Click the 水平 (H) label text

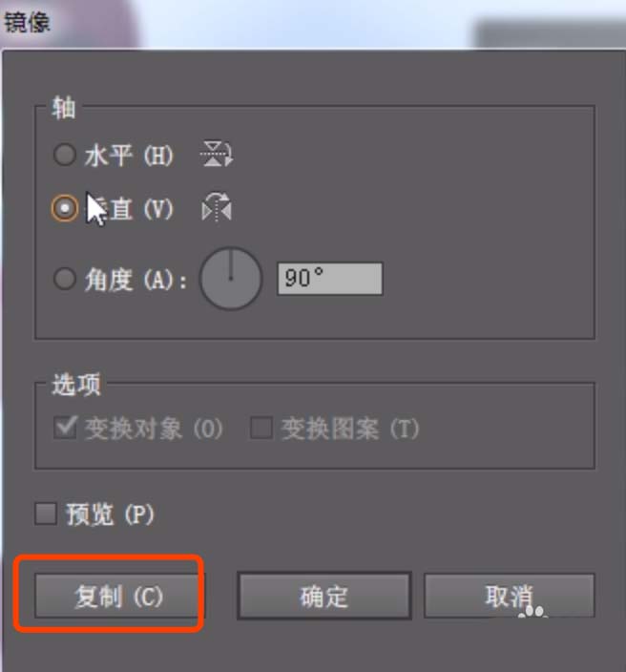(129, 156)
